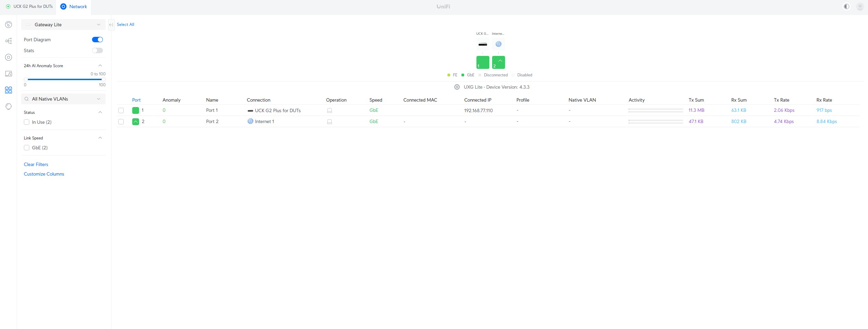Click the gear icon beside UXG Lite
This screenshot has height=329, width=868.
pyautogui.click(x=457, y=87)
